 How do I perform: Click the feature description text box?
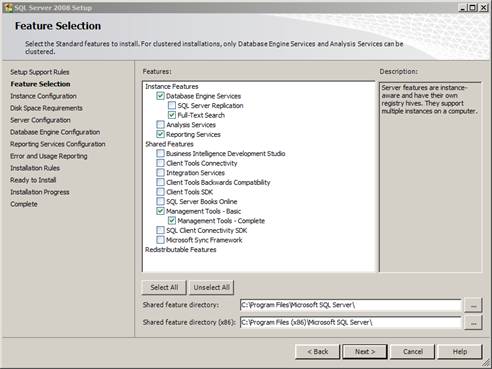click(x=430, y=177)
